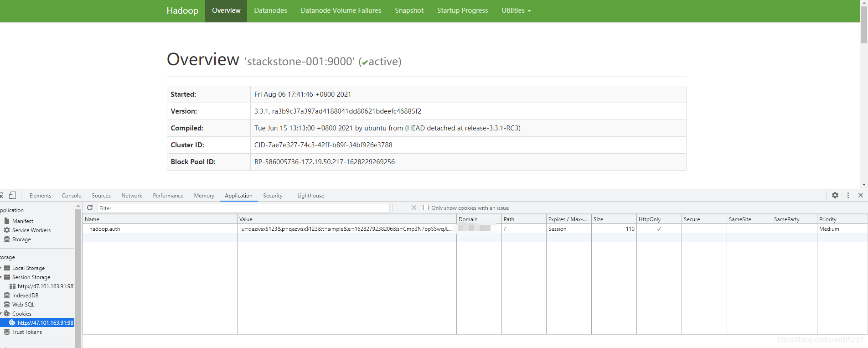Select Local Storage in the sidebar
This screenshot has height=348, width=868.
28,268
